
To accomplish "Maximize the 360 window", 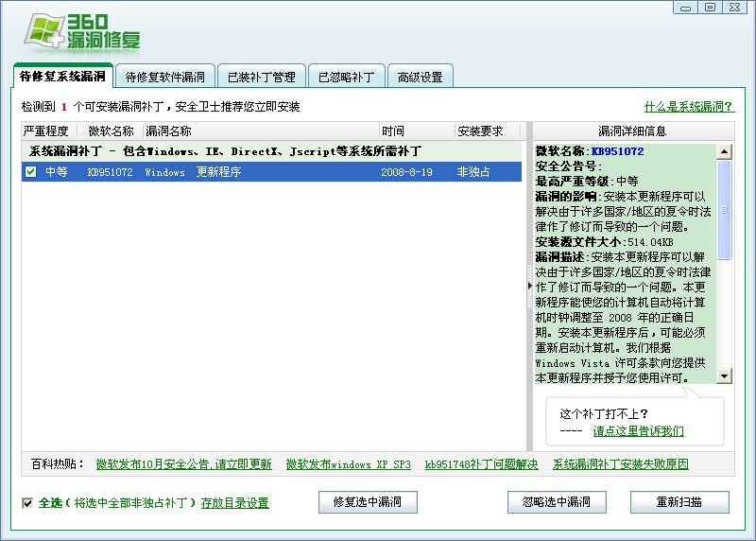I will coord(711,8).
